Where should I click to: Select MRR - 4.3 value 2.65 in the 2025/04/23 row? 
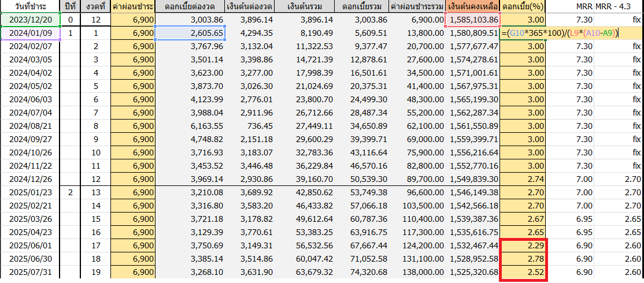[x=619, y=232]
